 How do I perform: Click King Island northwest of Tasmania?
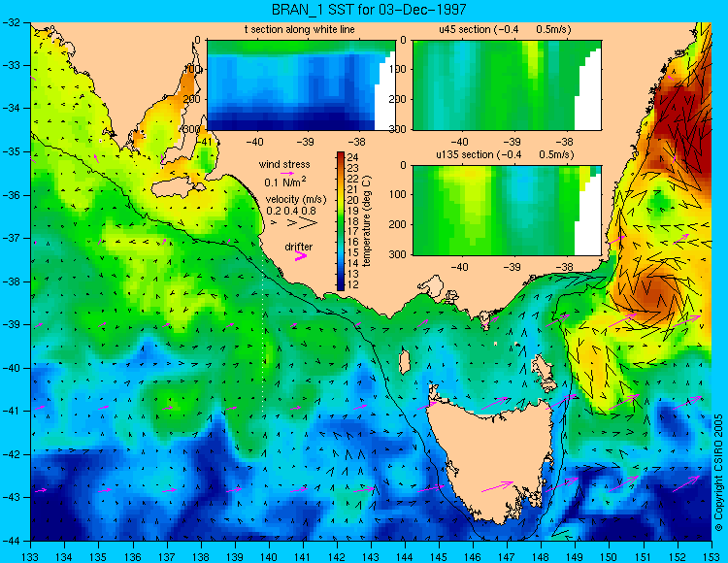[405, 362]
